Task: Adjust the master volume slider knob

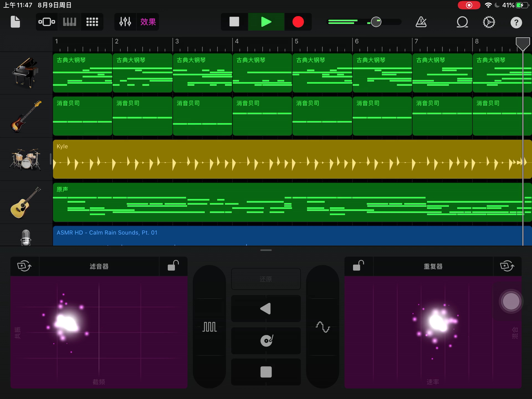Action: coord(376,22)
